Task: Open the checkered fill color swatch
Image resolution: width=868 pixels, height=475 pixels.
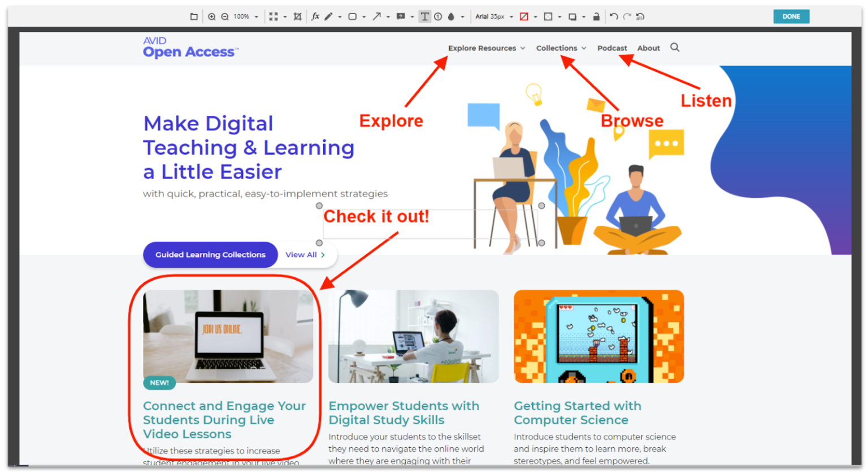Action: (548, 17)
